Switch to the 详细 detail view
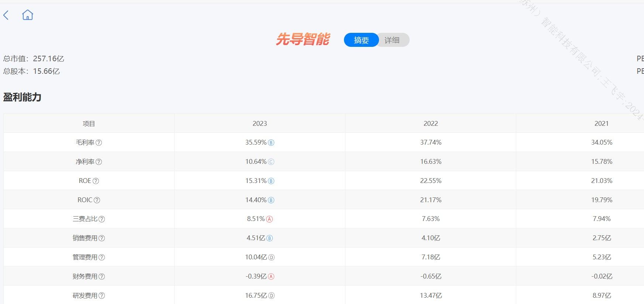This screenshot has height=304, width=644. (392, 40)
